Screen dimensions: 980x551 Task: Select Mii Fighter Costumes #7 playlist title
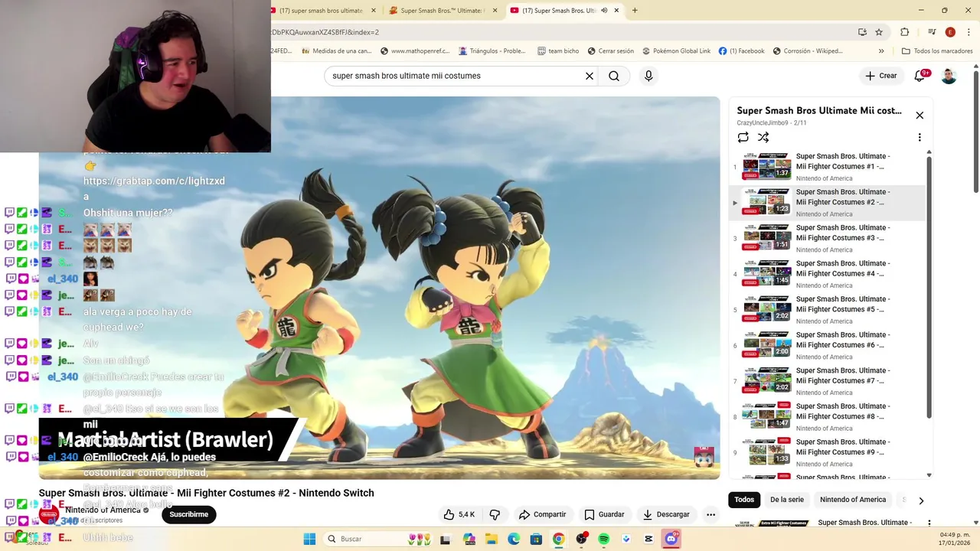tap(843, 376)
